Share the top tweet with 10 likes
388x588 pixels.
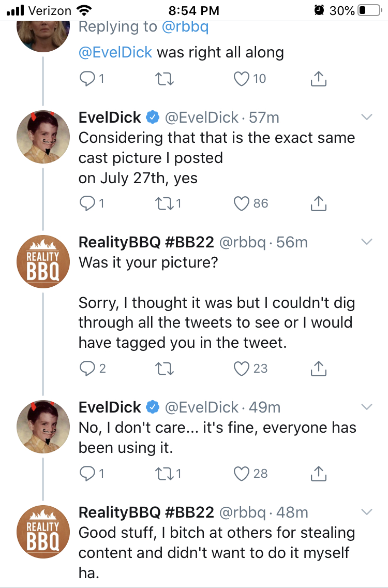(x=318, y=79)
